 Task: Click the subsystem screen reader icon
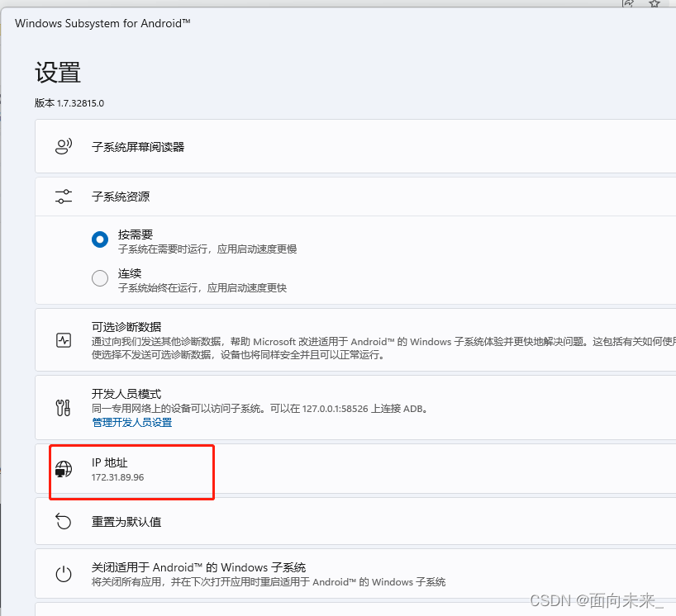coord(64,146)
